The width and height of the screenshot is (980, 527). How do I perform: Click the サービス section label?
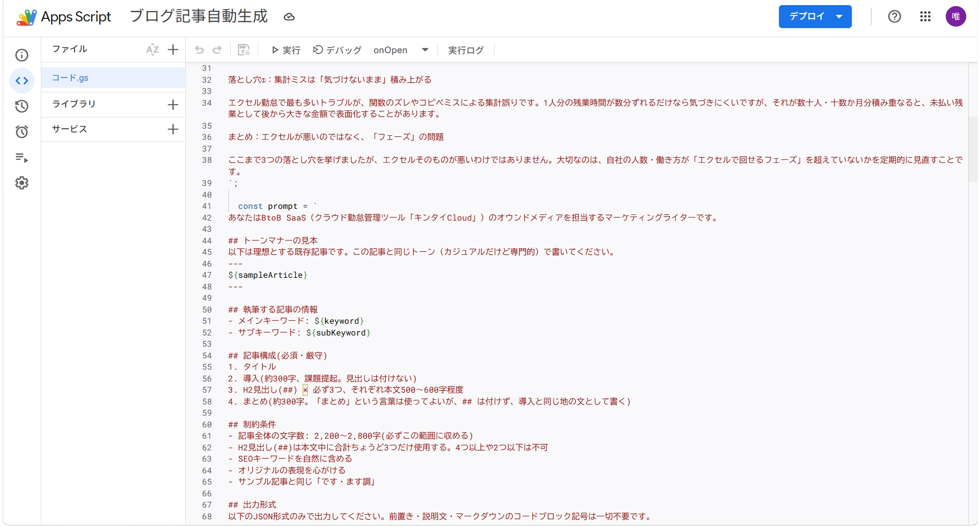[70, 129]
